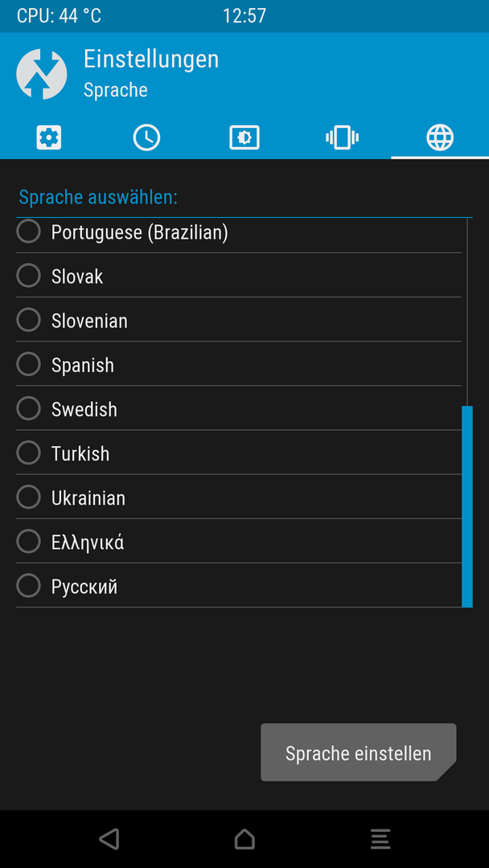Choose the Turkish radio button
The height and width of the screenshot is (868, 489).
(239, 452)
